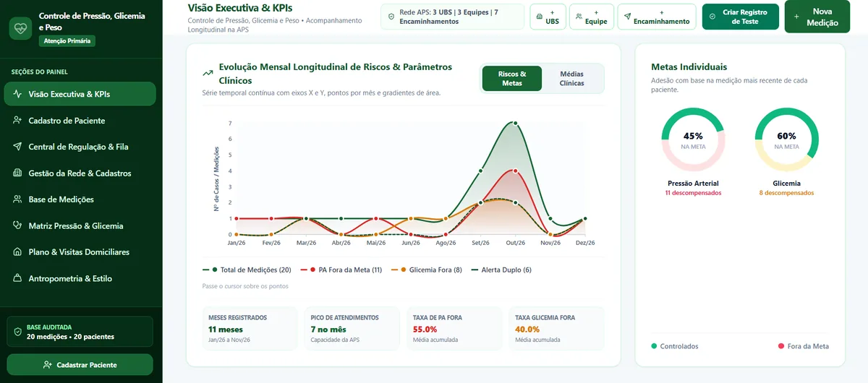Toggle Glicemia Fora legend series
This screenshot has height=383, width=868.
pyautogui.click(x=426, y=270)
